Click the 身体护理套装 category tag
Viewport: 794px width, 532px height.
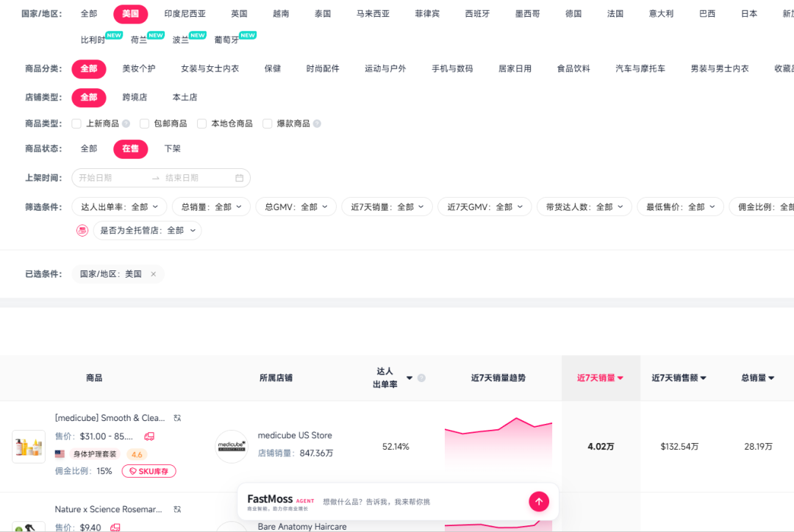tap(95, 454)
